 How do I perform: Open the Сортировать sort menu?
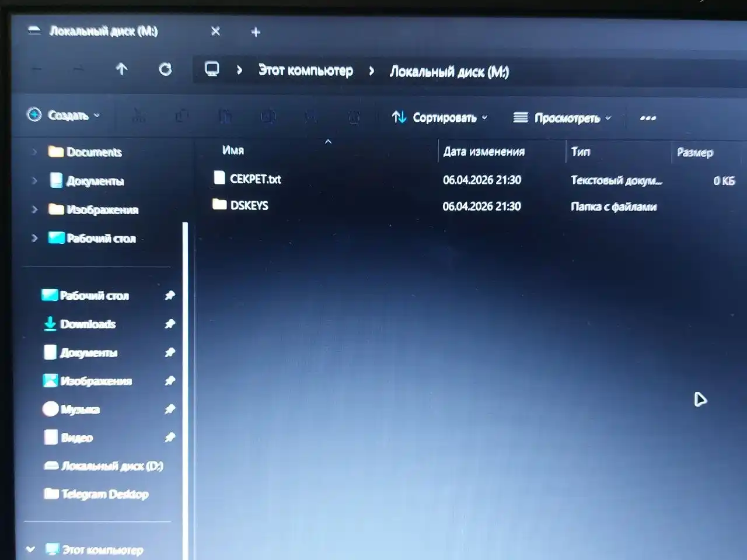[x=439, y=117]
